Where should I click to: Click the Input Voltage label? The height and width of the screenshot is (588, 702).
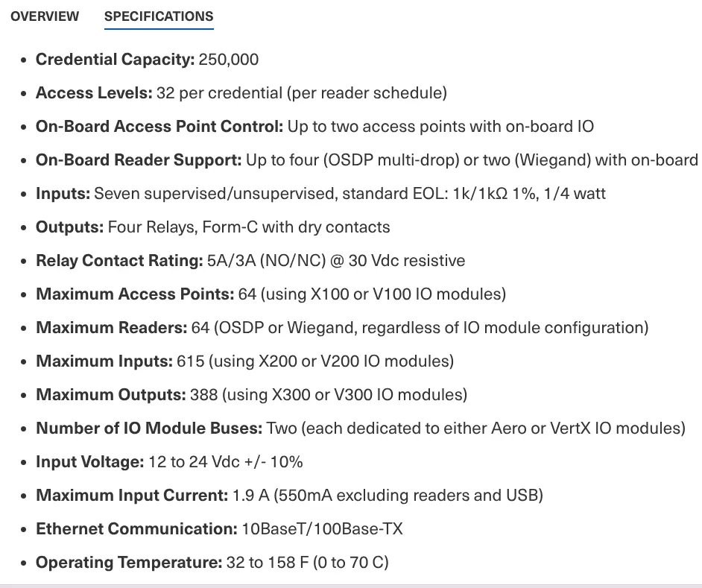click(89, 462)
